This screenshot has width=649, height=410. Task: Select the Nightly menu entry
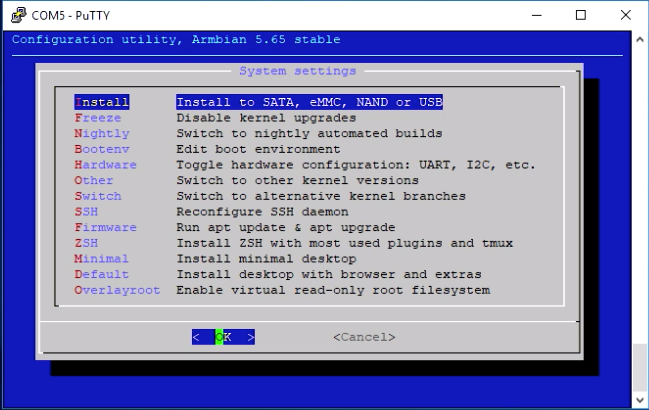pyautogui.click(x=102, y=134)
